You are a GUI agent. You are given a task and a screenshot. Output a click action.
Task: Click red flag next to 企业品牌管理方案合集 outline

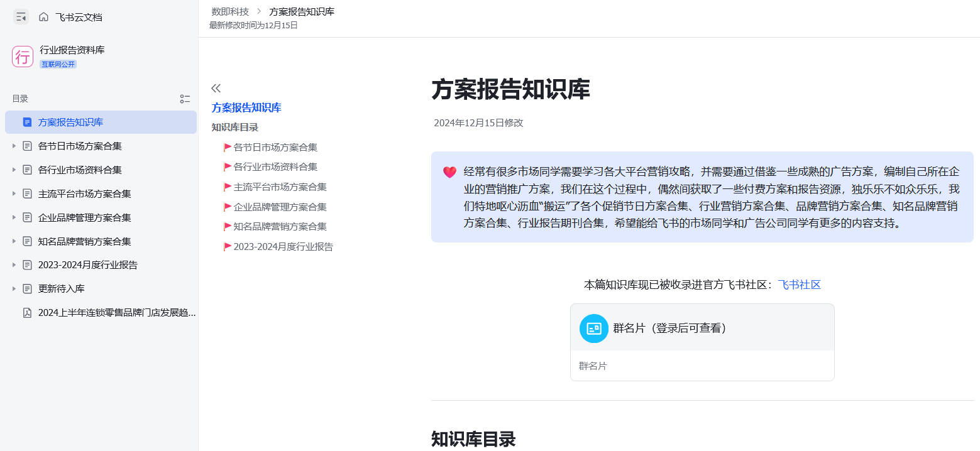(228, 207)
